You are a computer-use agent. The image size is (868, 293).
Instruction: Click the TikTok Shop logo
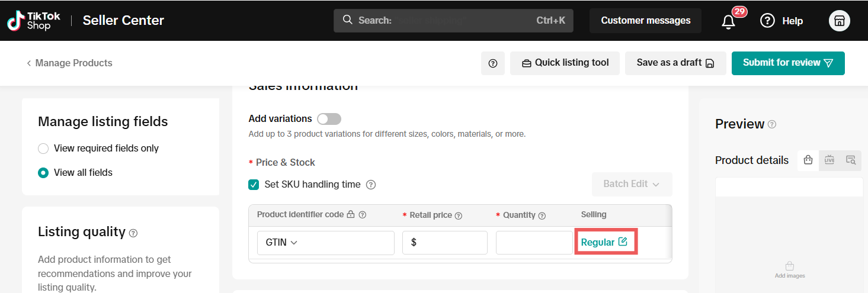click(x=34, y=21)
